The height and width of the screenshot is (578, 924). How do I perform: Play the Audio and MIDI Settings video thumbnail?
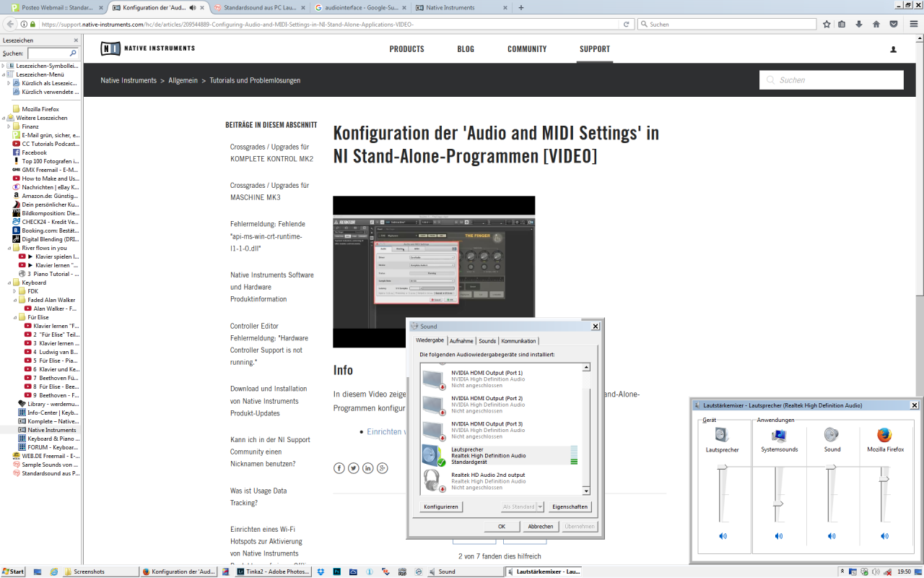[x=434, y=272]
